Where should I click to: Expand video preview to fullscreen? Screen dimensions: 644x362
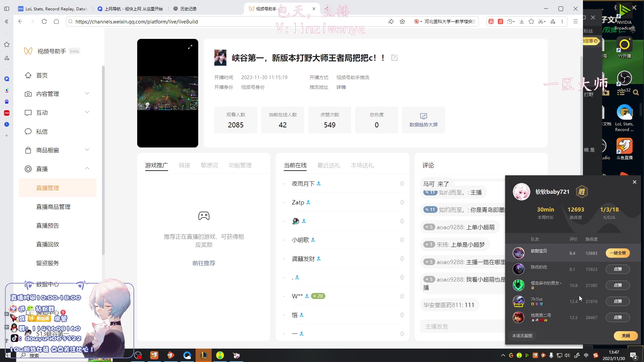point(190,47)
